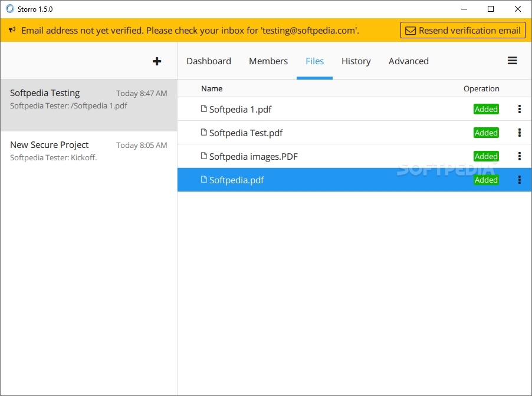532x396 pixels.
Task: Open the hamburger menu icon
Action: tap(513, 61)
